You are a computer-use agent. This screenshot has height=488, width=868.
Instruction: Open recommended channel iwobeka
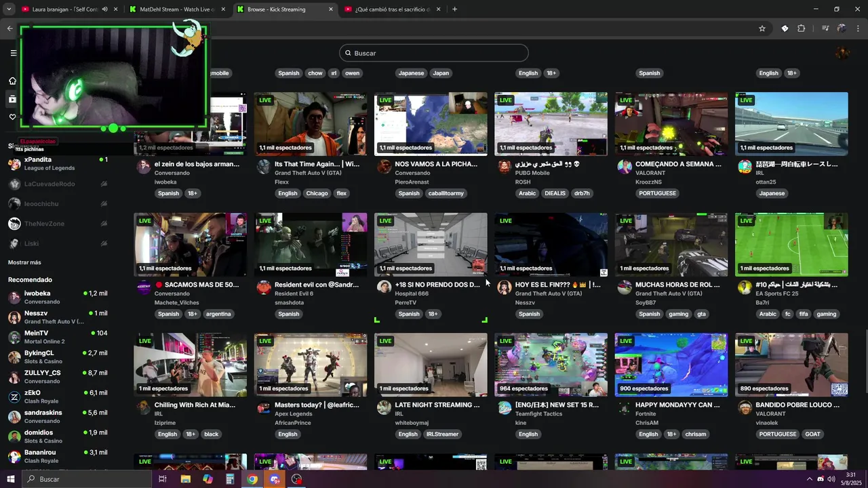[58, 297]
